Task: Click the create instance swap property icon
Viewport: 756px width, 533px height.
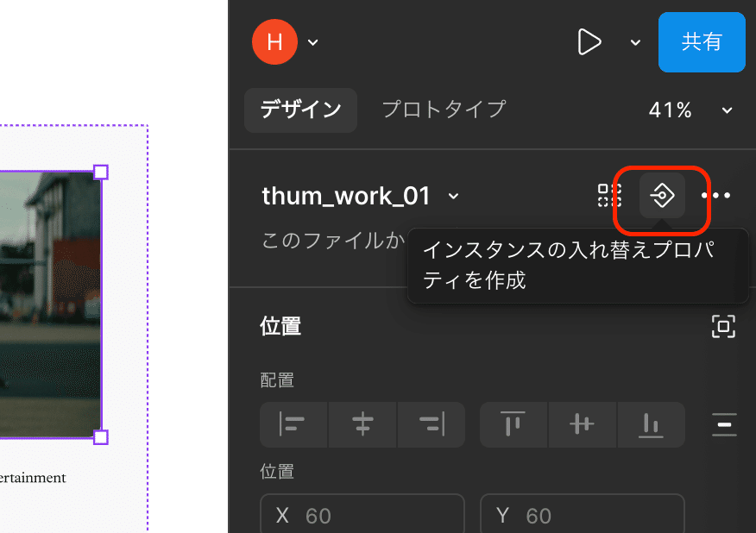Action: (661, 196)
